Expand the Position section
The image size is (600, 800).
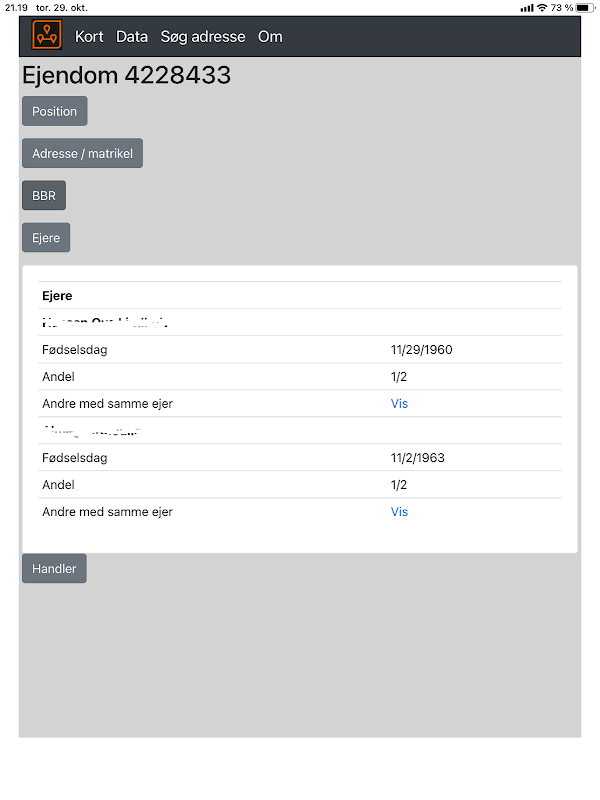pyautogui.click(x=54, y=111)
